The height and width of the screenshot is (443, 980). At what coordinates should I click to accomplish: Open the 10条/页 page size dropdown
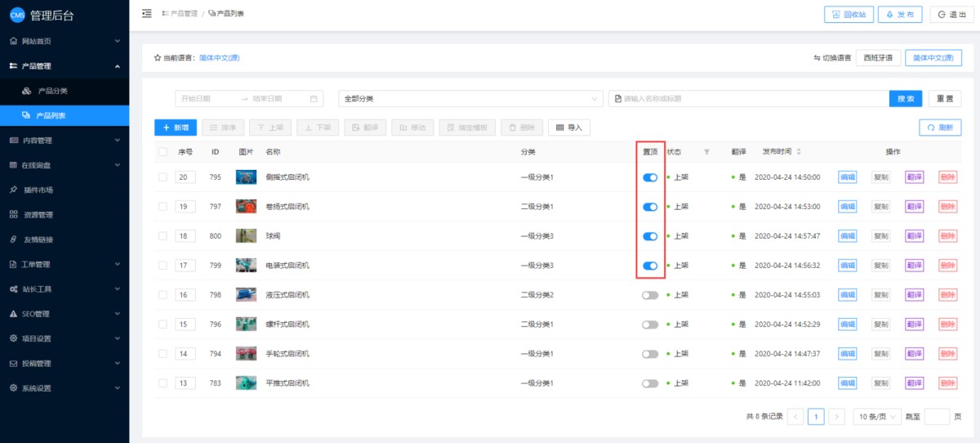click(876, 417)
